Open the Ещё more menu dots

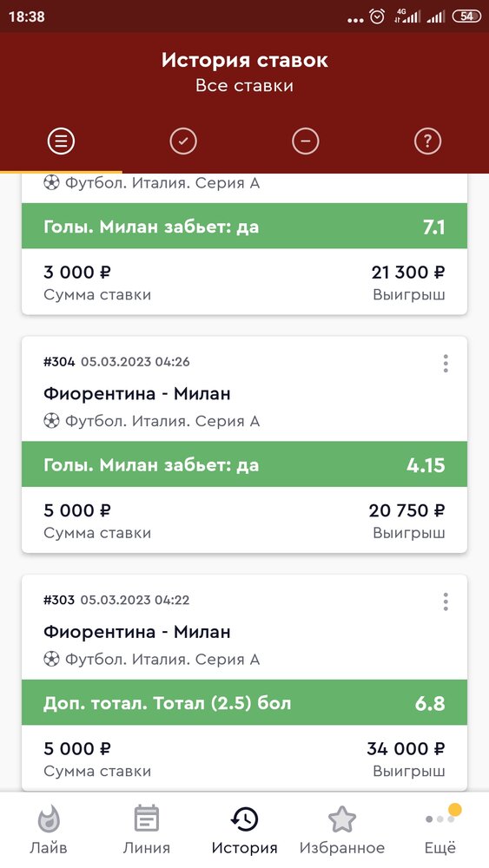[440, 830]
